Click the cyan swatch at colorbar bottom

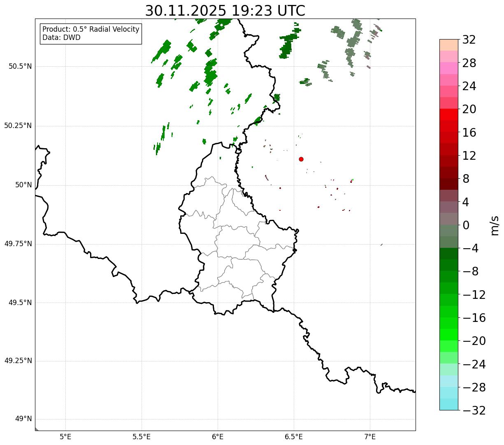point(449,405)
